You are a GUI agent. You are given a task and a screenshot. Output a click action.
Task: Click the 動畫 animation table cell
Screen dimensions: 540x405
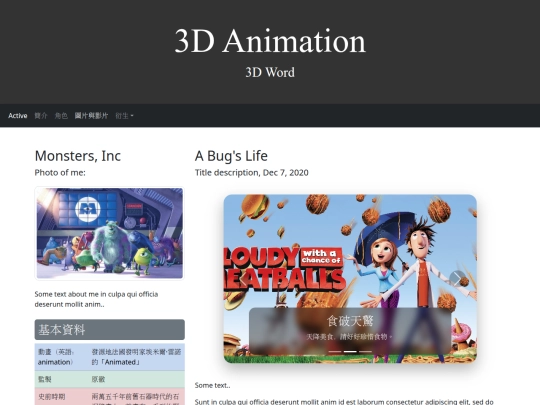point(62,357)
